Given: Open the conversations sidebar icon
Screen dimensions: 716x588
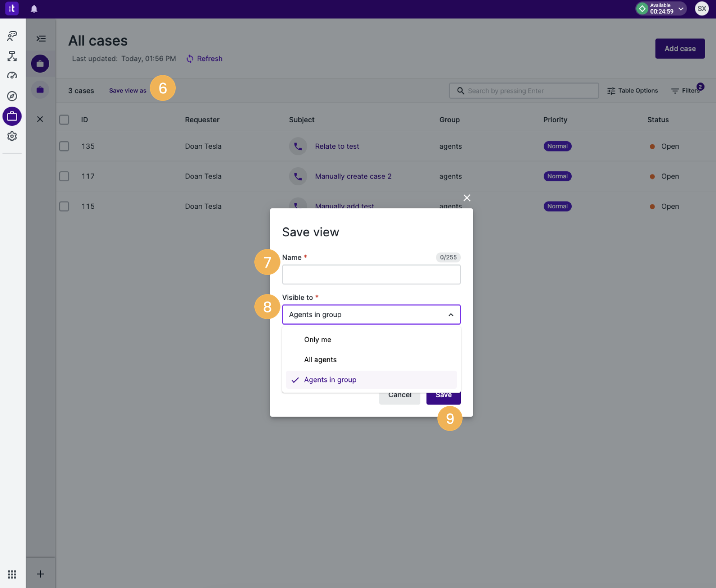Looking at the screenshot, I should (12, 36).
